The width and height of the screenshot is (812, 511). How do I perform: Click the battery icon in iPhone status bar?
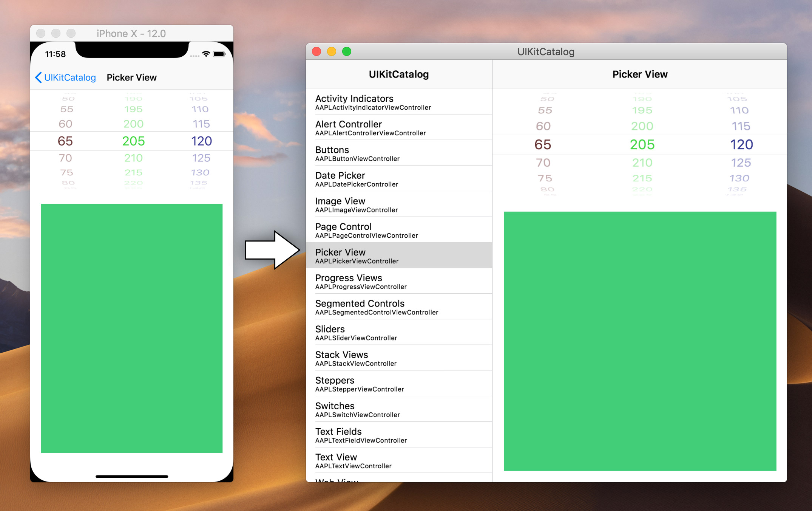(219, 54)
